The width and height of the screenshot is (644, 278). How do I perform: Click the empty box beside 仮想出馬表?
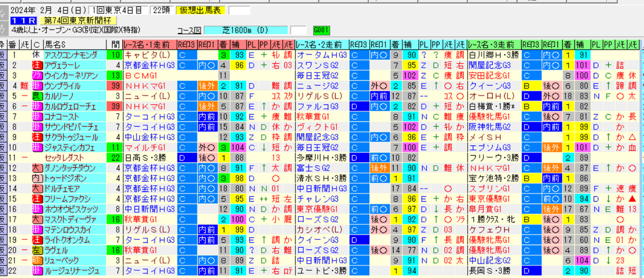pyautogui.click(x=239, y=10)
